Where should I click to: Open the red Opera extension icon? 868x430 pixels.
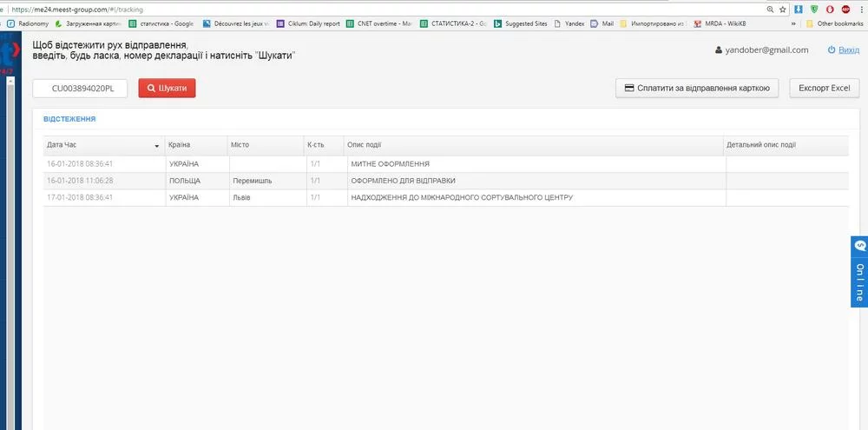(830, 10)
